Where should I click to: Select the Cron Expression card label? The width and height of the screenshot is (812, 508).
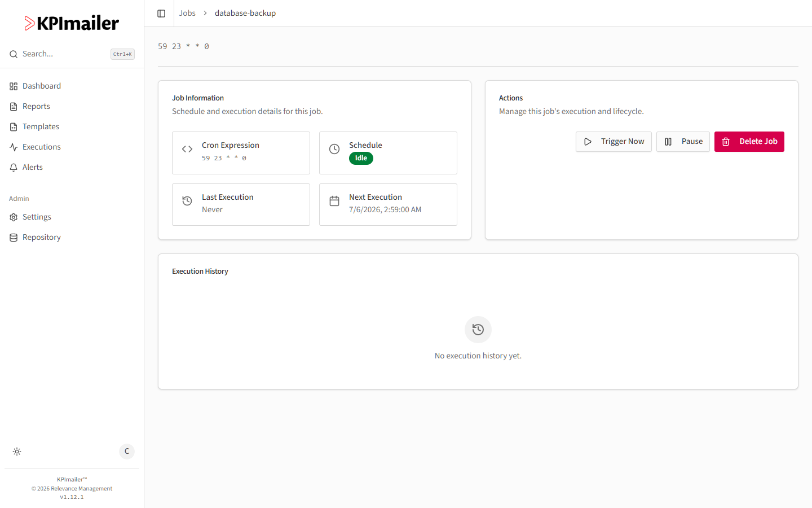coord(231,145)
